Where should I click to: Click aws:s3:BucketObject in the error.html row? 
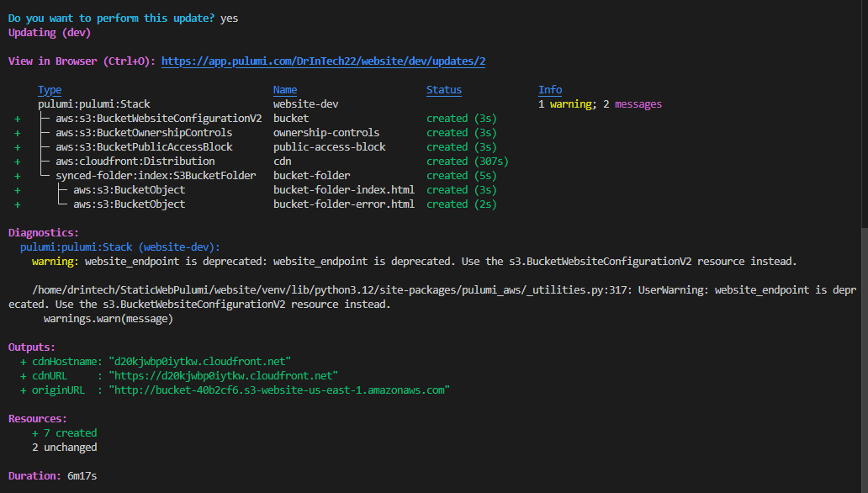click(129, 204)
